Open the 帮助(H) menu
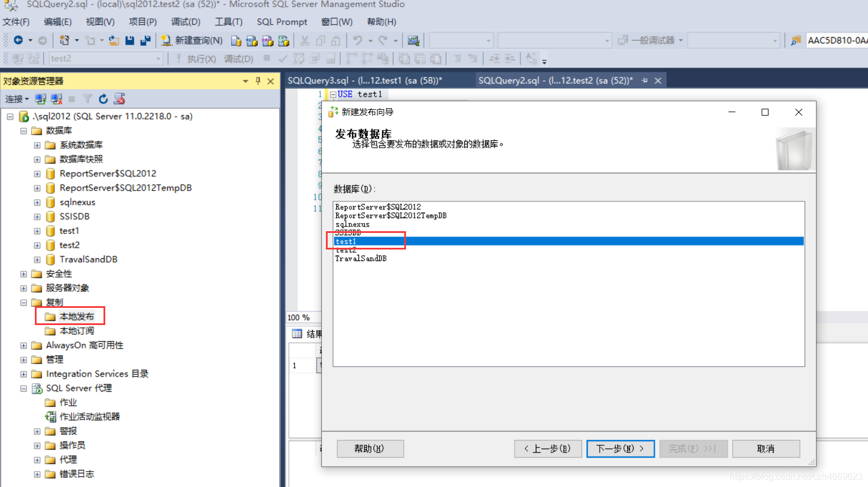868x487 pixels. tap(381, 22)
